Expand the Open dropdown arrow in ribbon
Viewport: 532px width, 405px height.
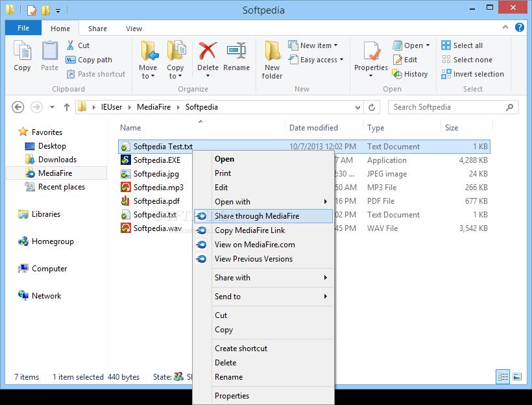coord(428,45)
